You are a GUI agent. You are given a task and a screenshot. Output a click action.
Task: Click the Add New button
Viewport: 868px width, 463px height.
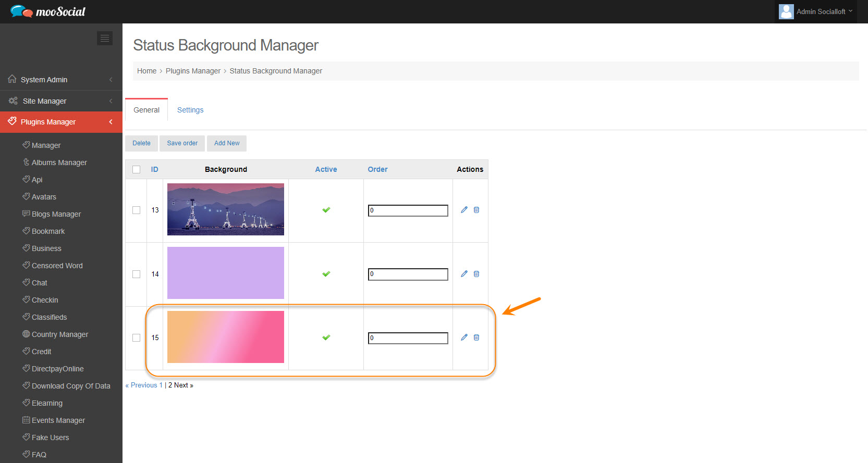[x=227, y=143]
